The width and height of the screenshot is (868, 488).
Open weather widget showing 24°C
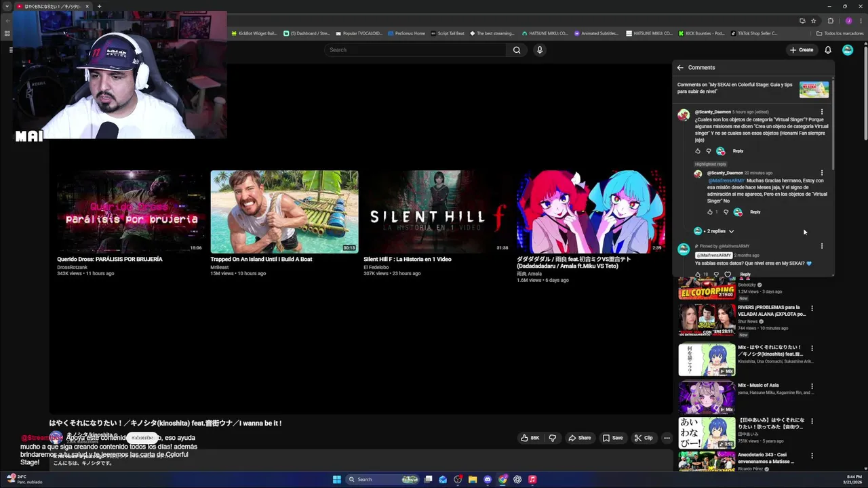point(24,479)
